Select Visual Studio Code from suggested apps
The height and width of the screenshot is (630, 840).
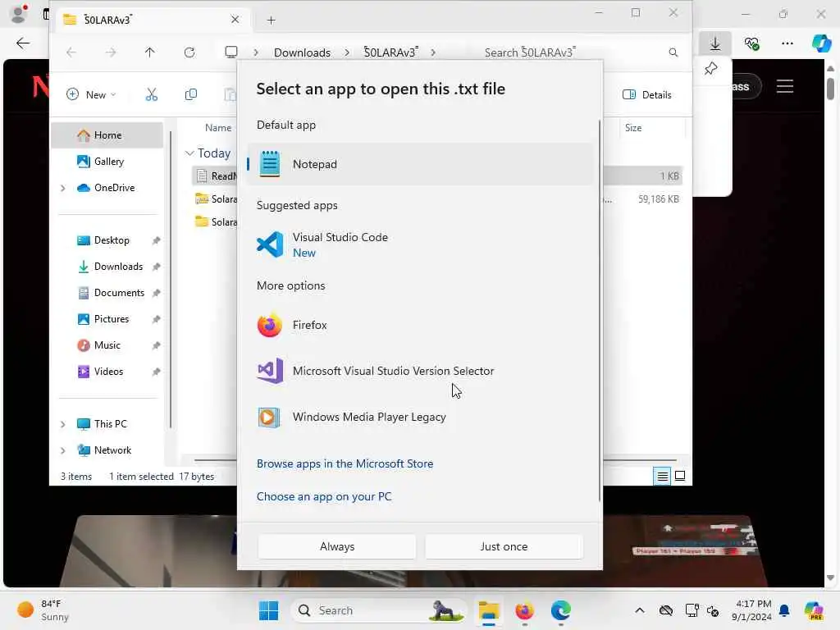420,244
